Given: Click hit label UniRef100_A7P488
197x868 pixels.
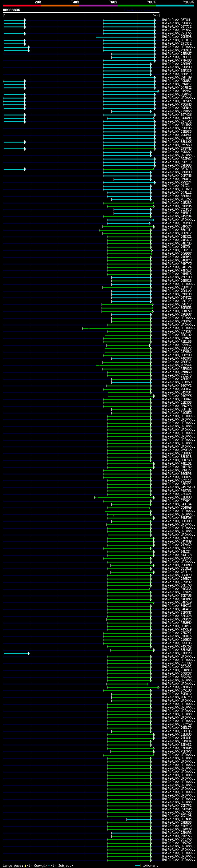Looking at the screenshot, I should pyautogui.click(x=177, y=61).
